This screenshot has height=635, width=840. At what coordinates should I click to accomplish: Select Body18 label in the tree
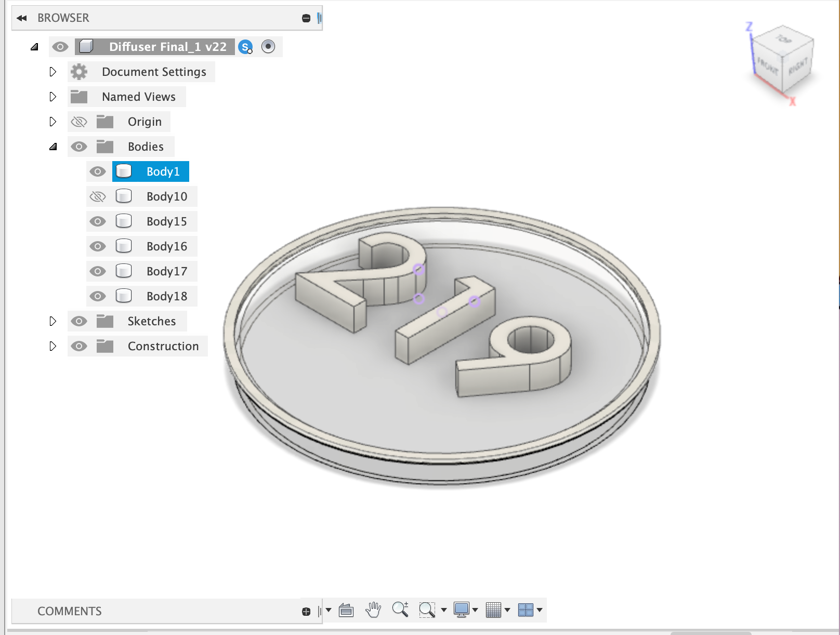click(167, 296)
